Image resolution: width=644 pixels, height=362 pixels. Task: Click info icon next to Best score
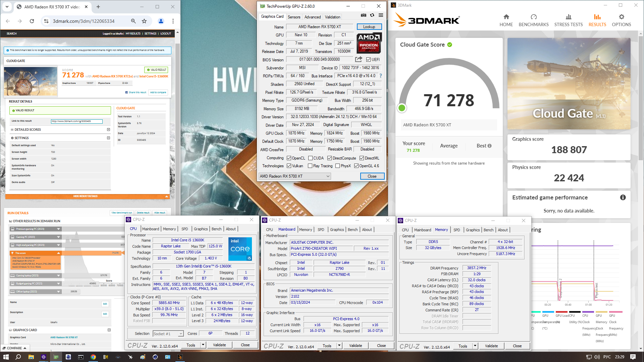(x=489, y=146)
